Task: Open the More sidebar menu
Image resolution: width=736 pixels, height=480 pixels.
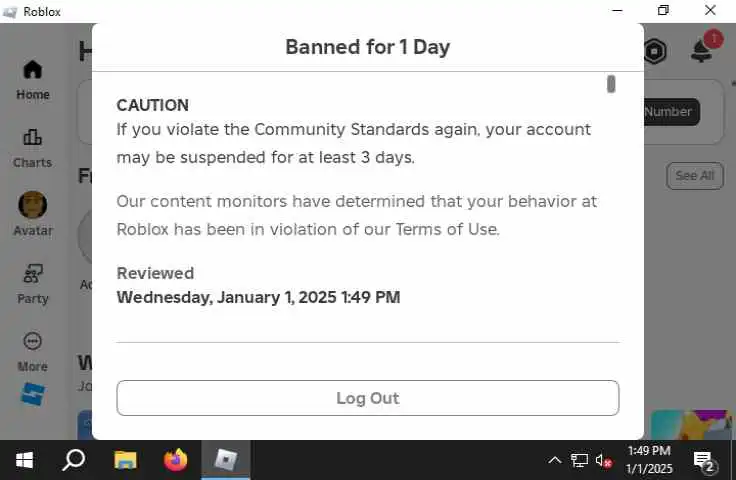Action: point(32,350)
